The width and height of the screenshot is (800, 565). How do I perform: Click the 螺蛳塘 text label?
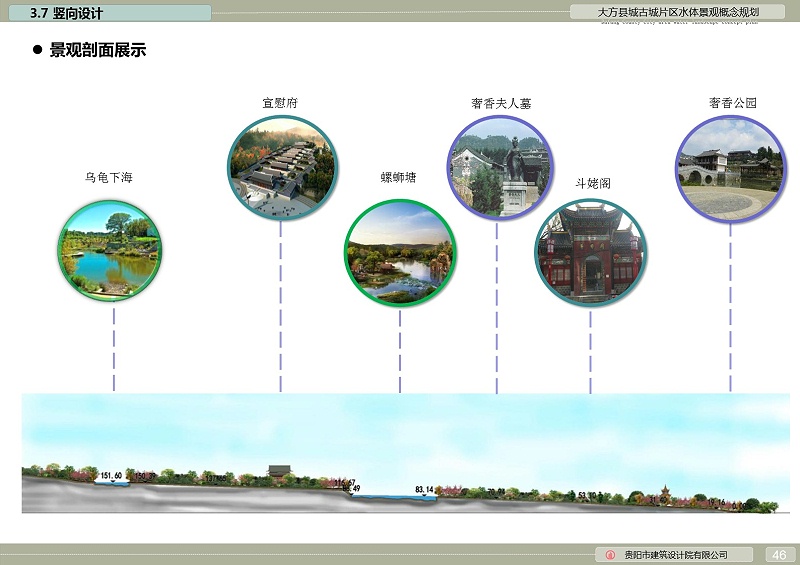[398, 178]
